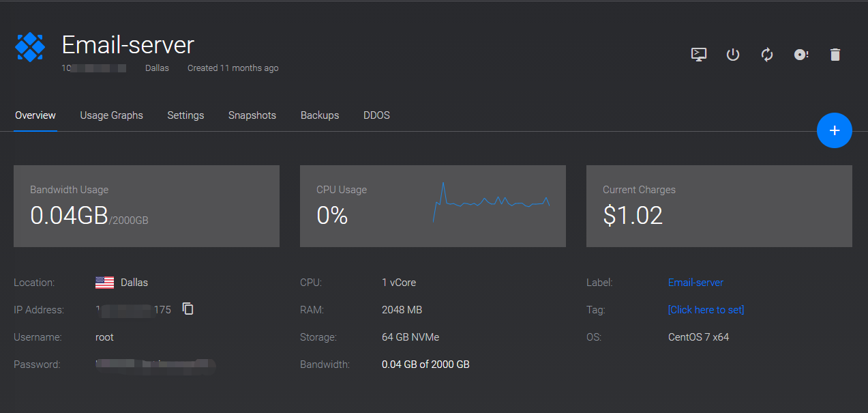Select the Overview tab
The image size is (868, 413).
click(35, 115)
